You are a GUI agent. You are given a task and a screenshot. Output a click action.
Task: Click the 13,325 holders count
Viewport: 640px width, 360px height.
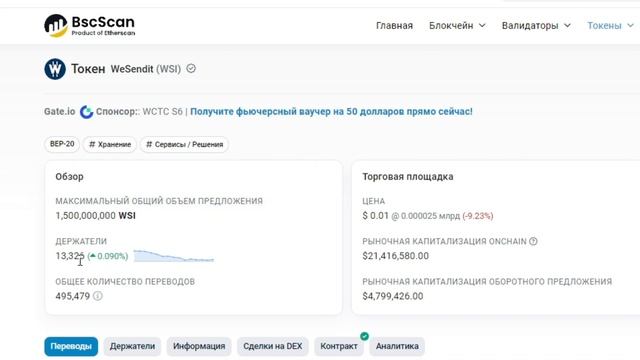pos(70,256)
